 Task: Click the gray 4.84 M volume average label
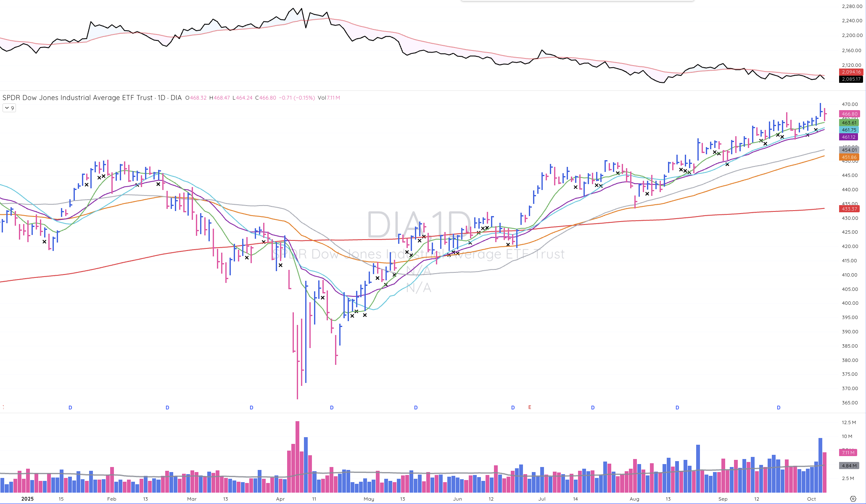[x=849, y=466]
